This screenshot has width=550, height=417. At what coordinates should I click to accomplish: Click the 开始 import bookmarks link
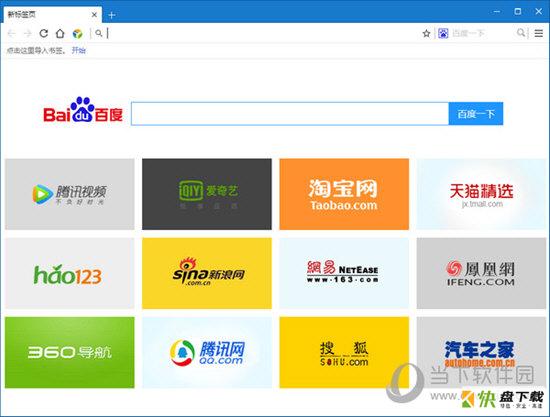[x=79, y=51]
